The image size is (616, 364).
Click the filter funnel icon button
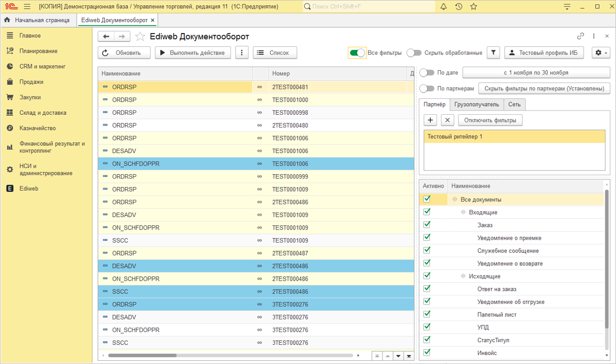click(x=494, y=53)
